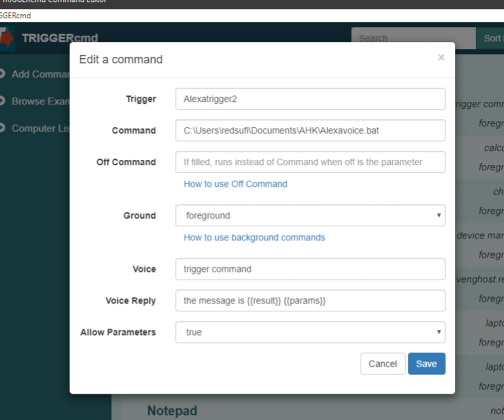Close the Edit a command dialog
This screenshot has height=420, width=504.
pyautogui.click(x=441, y=57)
